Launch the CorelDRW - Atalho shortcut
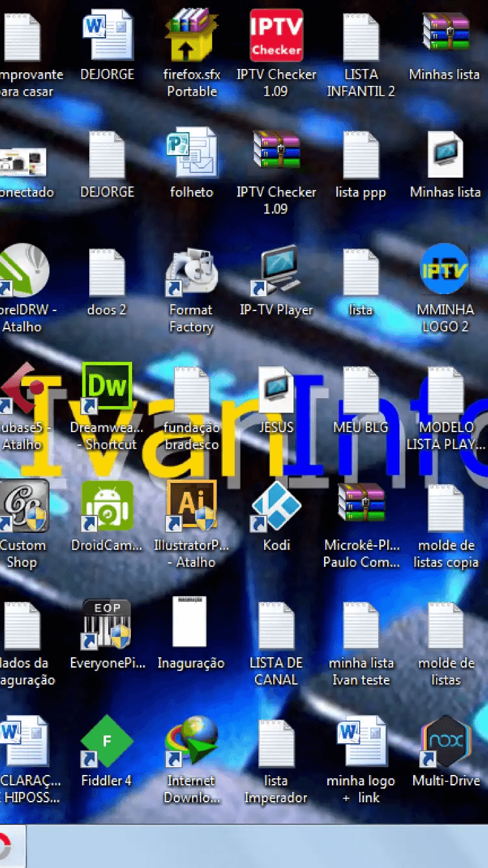This screenshot has width=488, height=868. (x=23, y=271)
